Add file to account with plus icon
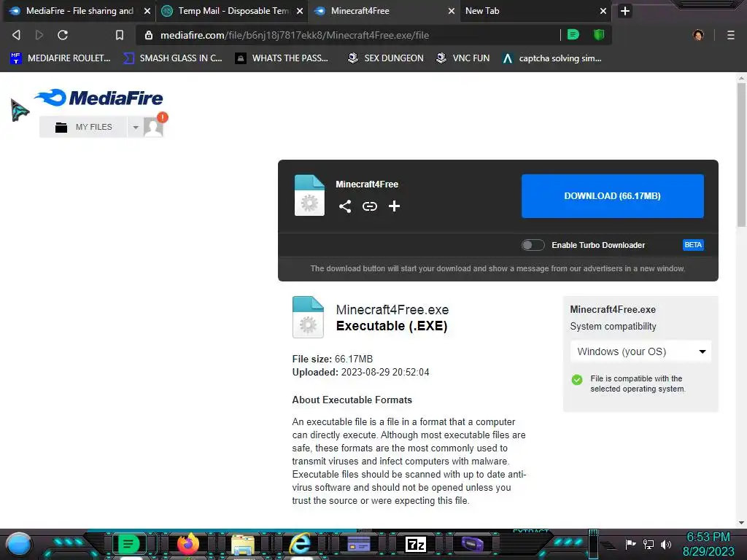The width and height of the screenshot is (747, 560). click(394, 206)
